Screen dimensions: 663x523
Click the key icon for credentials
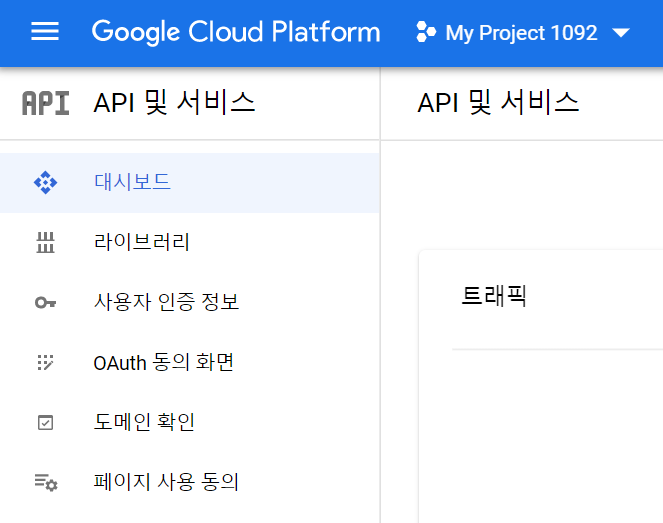click(x=45, y=303)
